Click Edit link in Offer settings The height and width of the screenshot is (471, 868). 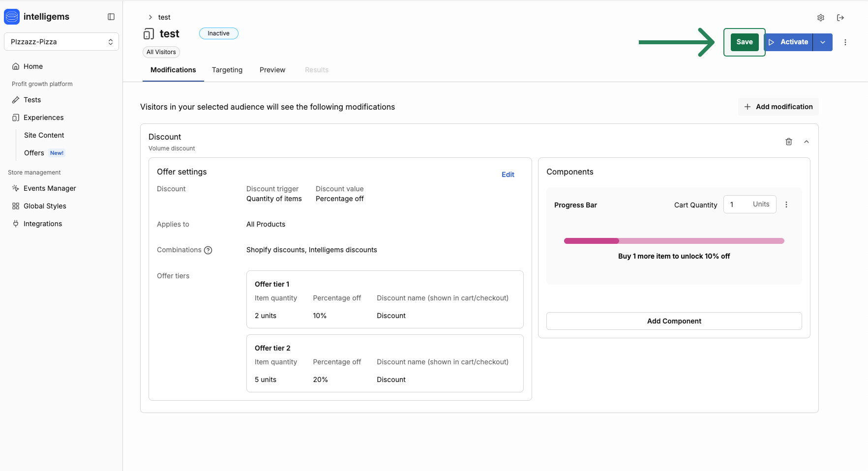(508, 175)
